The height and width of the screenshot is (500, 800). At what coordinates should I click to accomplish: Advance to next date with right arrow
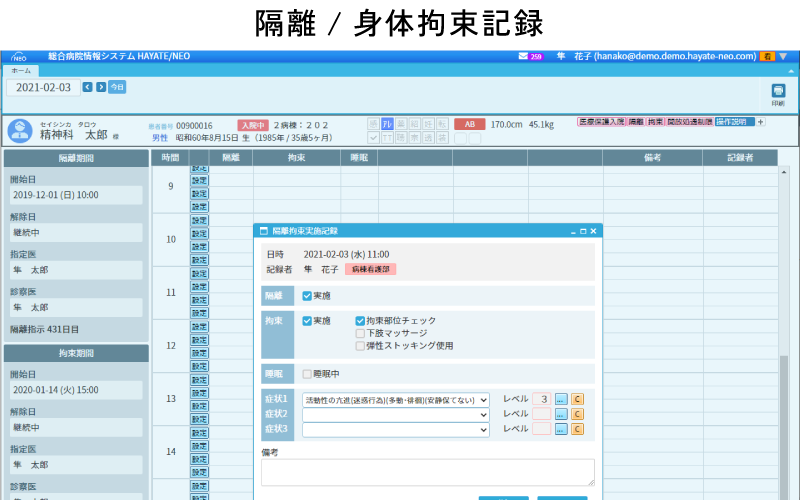100,87
